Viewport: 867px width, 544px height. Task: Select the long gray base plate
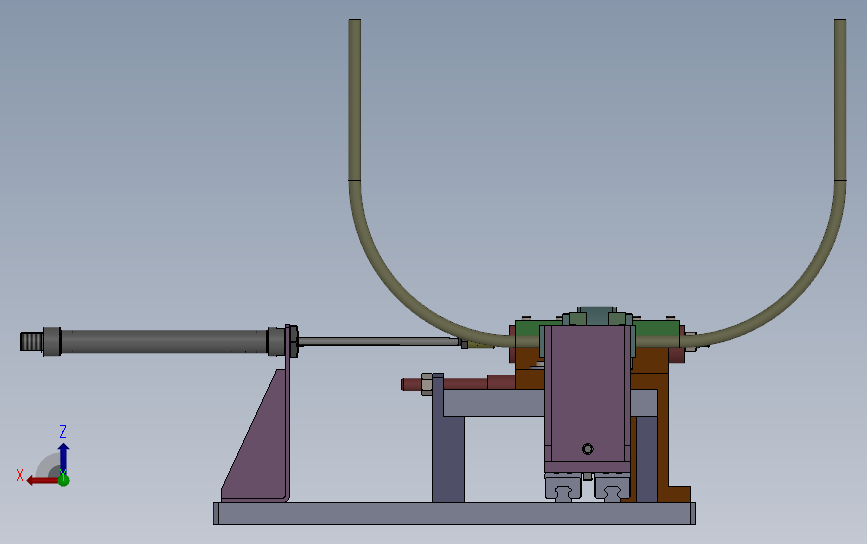455,514
